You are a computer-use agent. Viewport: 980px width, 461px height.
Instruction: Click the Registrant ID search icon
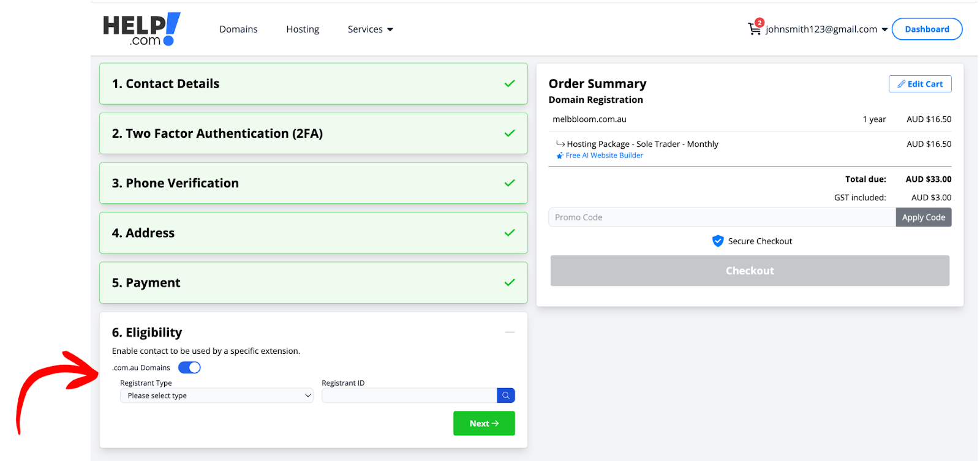click(506, 395)
